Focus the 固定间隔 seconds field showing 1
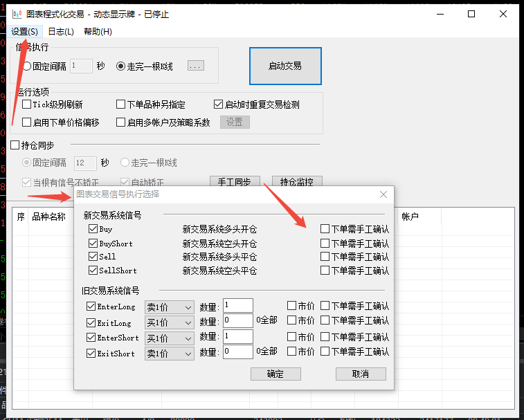The image size is (524, 420). 81,66
